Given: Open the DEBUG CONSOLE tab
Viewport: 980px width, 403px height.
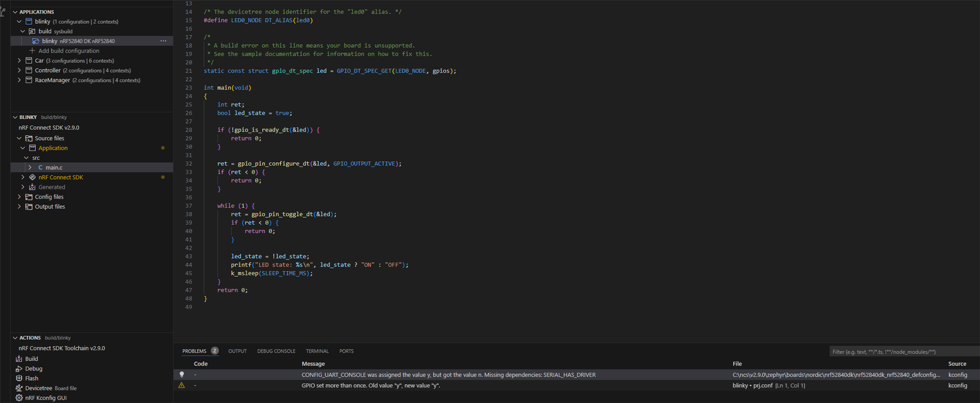Looking at the screenshot, I should pyautogui.click(x=276, y=351).
